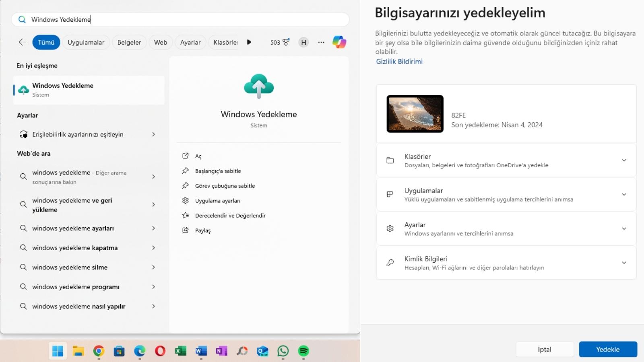This screenshot has height=362, width=644.
Task: Open the Windows Start button on taskbar
Action: pyautogui.click(x=58, y=351)
